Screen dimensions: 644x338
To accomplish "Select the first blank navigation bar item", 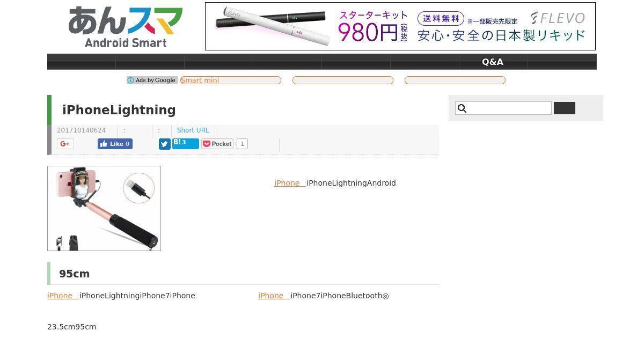I will 82,62.
